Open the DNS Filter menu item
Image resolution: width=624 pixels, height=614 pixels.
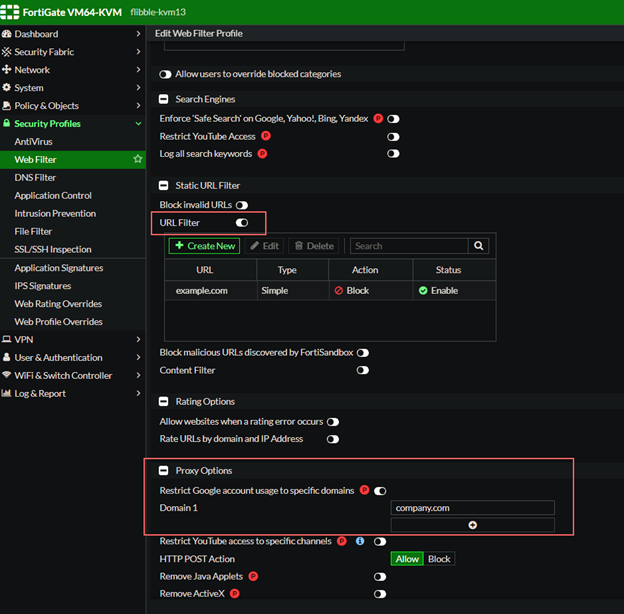[35, 178]
